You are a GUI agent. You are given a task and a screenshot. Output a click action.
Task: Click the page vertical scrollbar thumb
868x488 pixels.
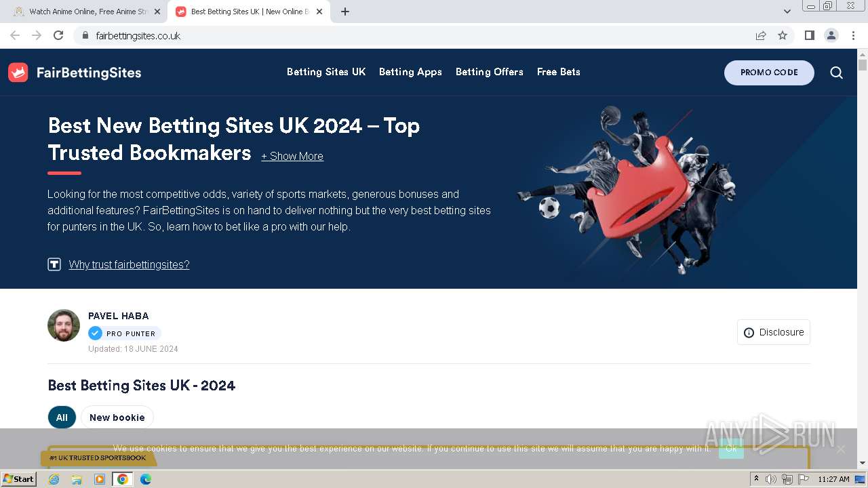pos(863,65)
